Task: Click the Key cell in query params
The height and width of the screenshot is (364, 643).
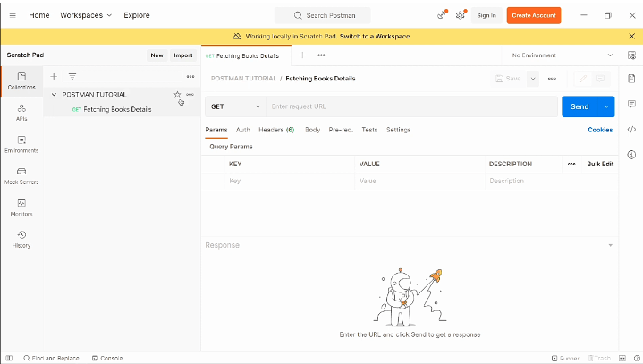Action: tap(290, 181)
